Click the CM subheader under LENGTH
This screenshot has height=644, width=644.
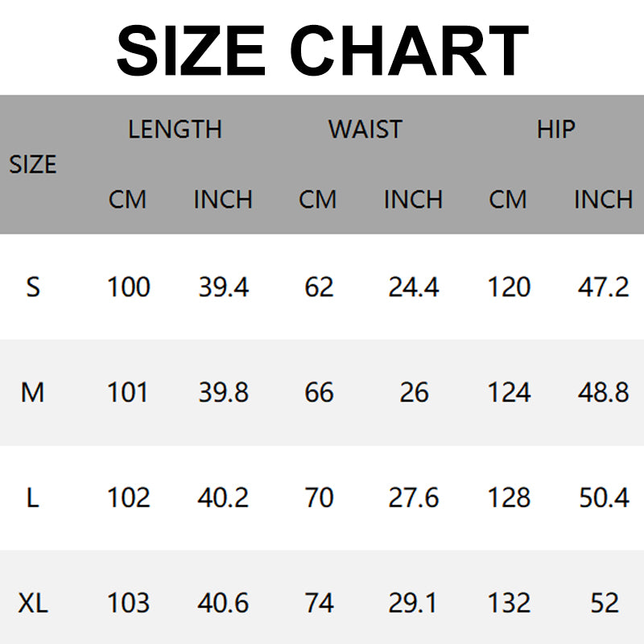(128, 199)
